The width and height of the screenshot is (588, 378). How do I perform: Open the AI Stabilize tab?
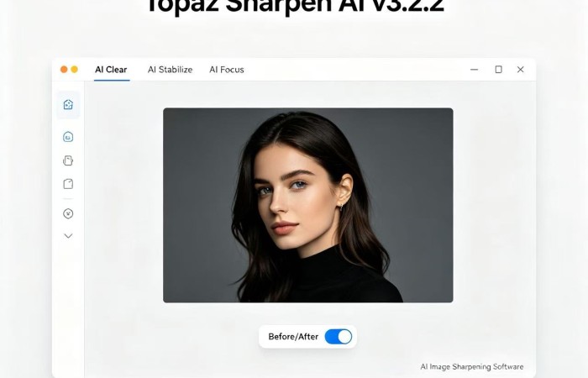click(170, 70)
